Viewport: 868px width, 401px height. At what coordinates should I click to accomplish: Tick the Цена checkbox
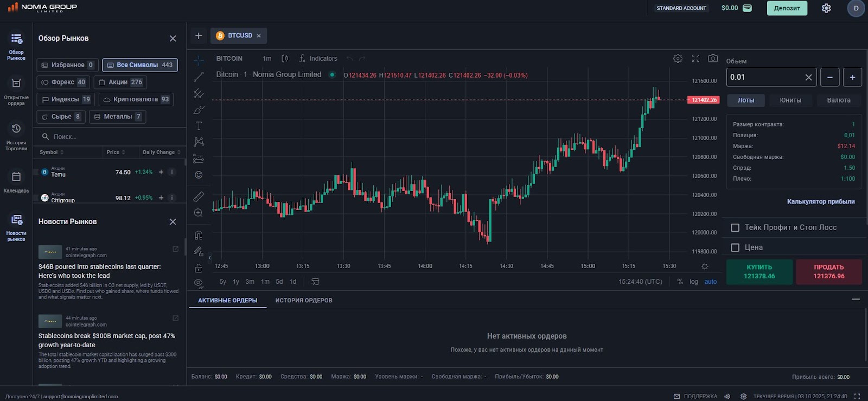(x=735, y=247)
